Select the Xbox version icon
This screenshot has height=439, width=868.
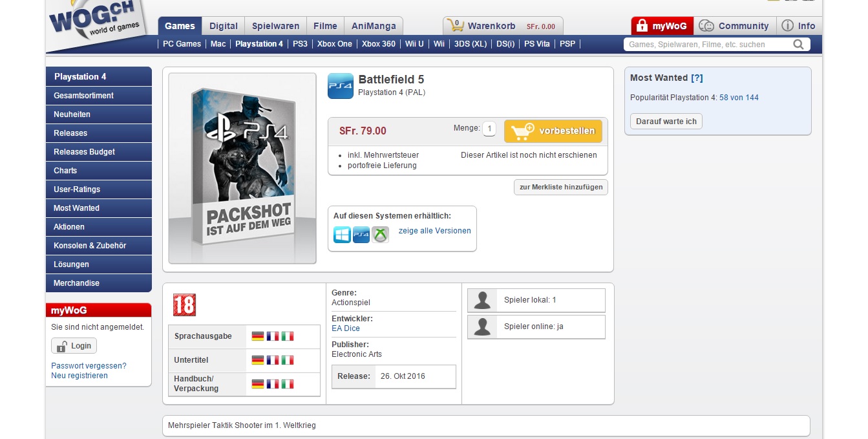(x=381, y=235)
